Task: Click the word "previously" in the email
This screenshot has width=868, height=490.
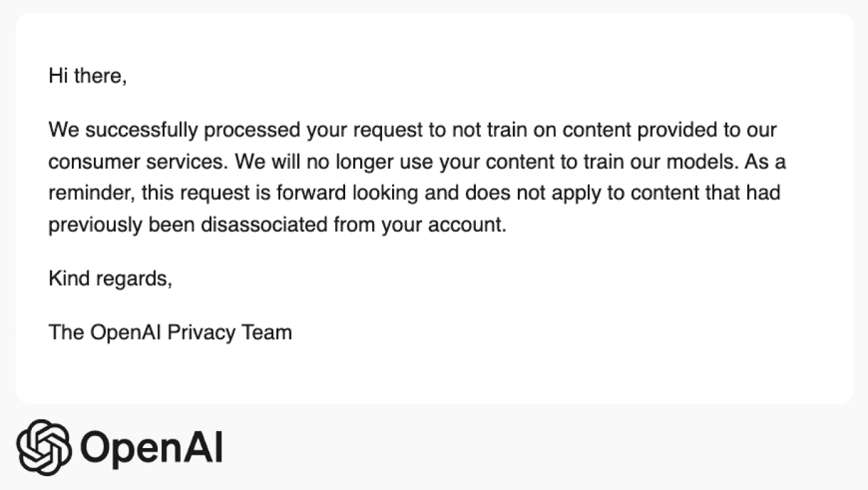Action: point(96,224)
